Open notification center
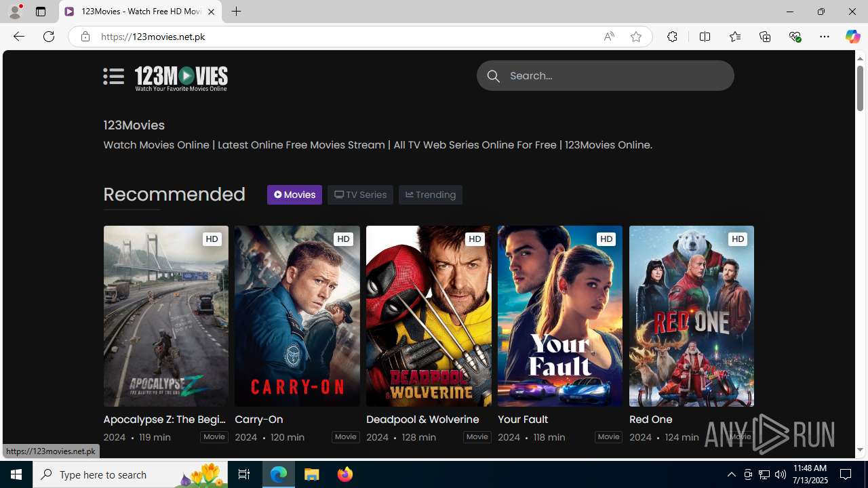The image size is (868, 488). click(846, 474)
